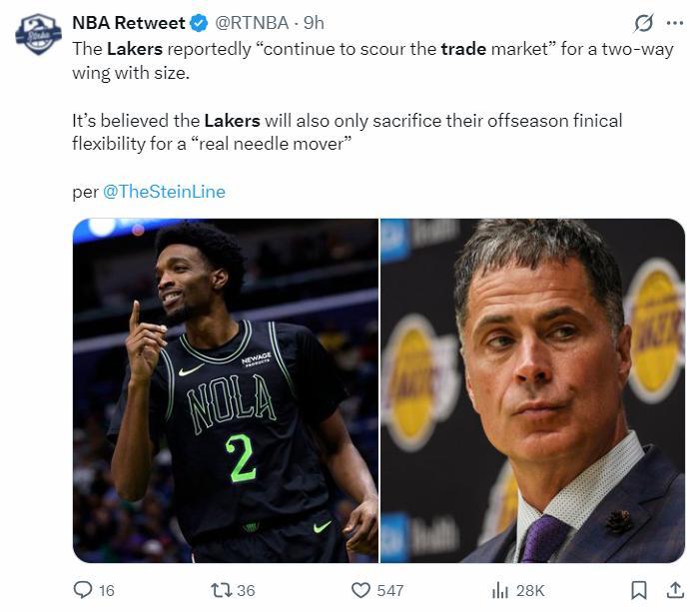Click the reply count 16
700x613 pixels.
pos(106,590)
